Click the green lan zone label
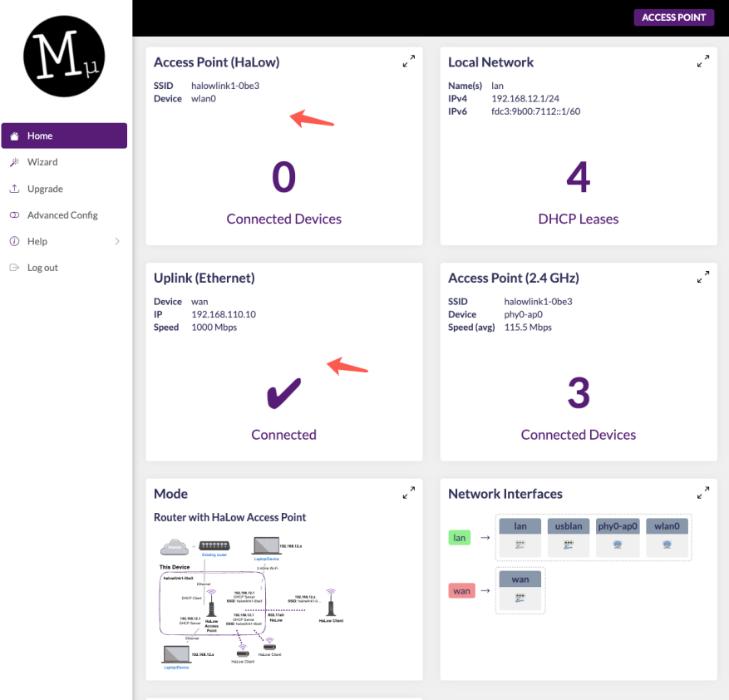Image resolution: width=729 pixels, height=700 pixels. coord(461,538)
